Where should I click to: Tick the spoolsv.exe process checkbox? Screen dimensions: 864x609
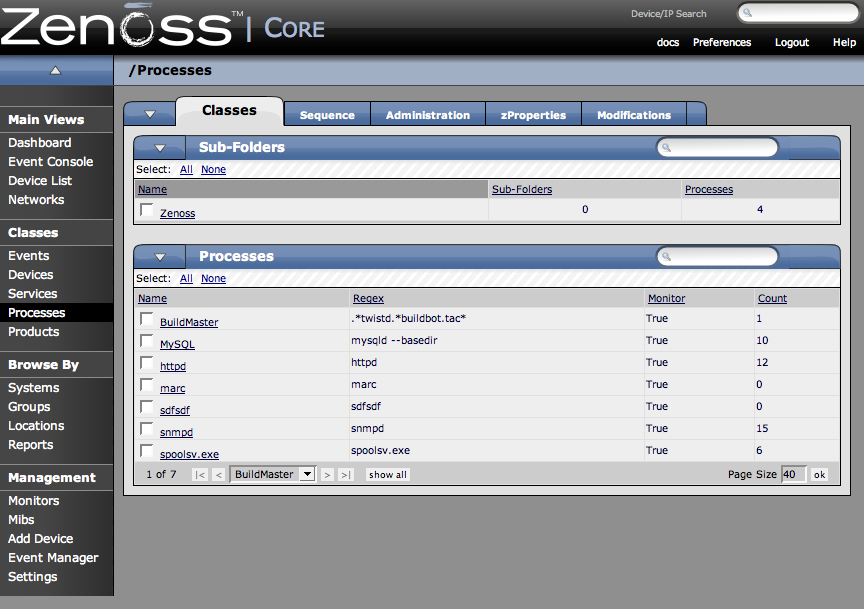click(147, 451)
